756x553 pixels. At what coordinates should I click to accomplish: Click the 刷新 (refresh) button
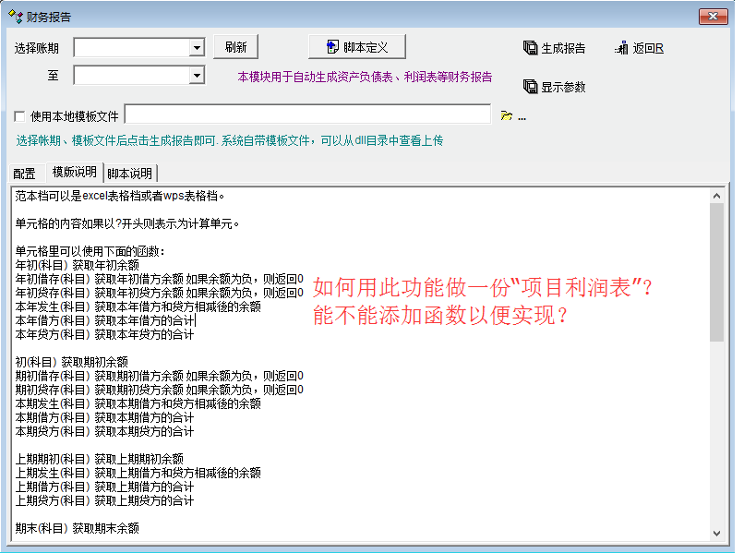236,47
